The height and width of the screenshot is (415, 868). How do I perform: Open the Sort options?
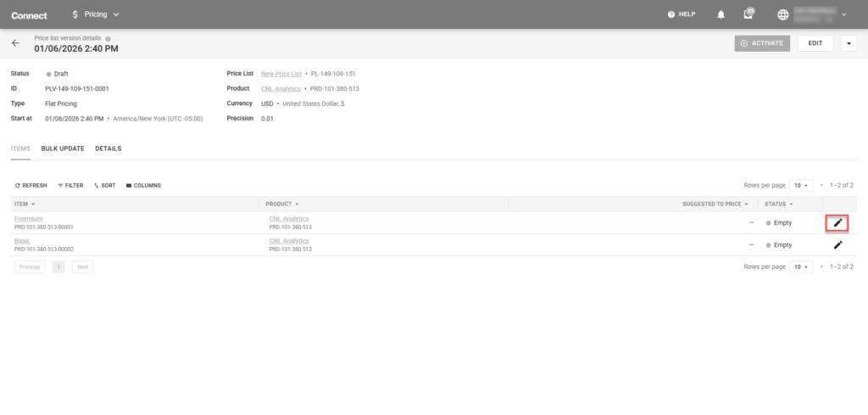coord(105,185)
